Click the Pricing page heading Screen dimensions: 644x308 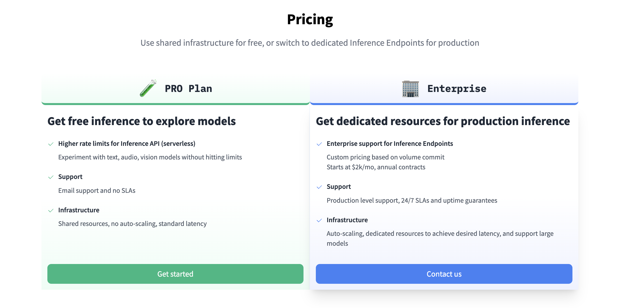click(310, 20)
